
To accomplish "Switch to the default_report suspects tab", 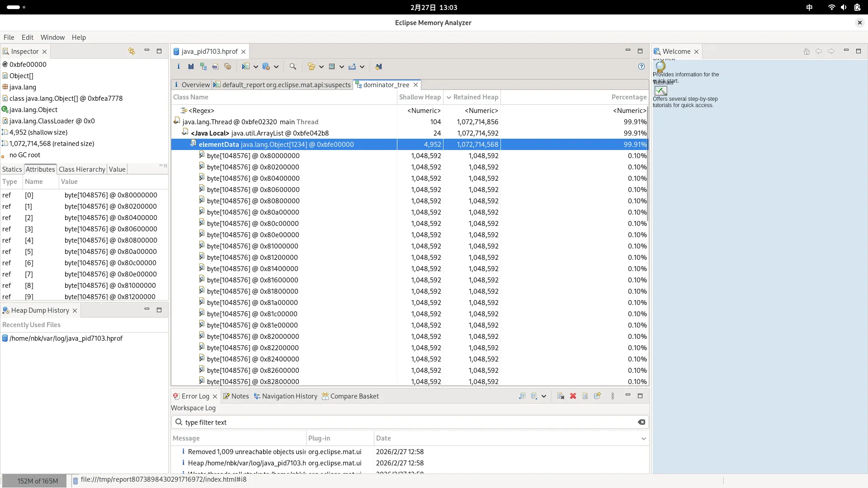I will [283, 84].
